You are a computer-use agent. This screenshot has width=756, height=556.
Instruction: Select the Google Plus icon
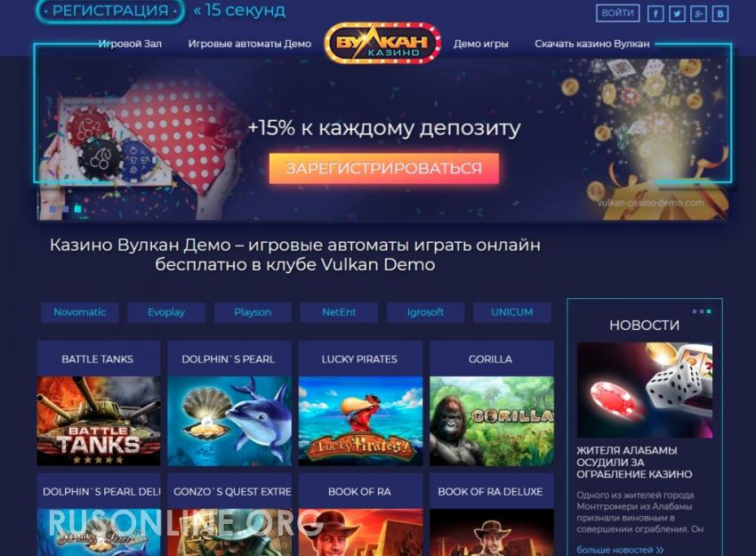(698, 13)
